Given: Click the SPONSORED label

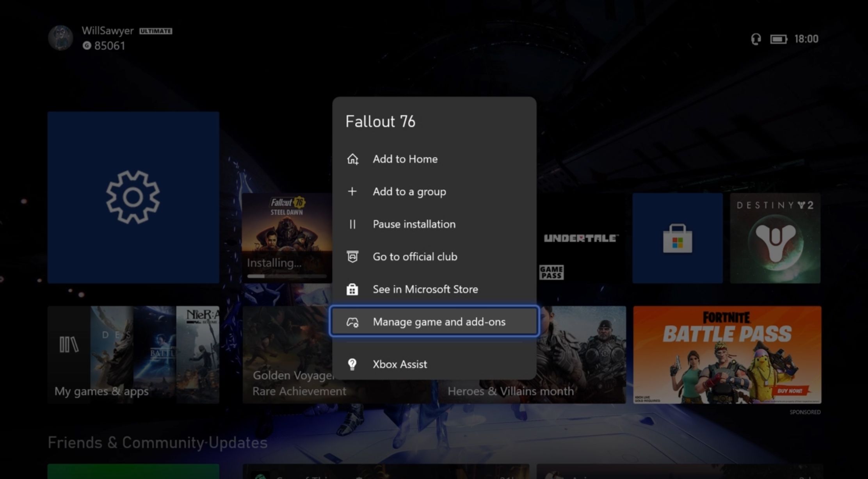Looking at the screenshot, I should coord(805,412).
